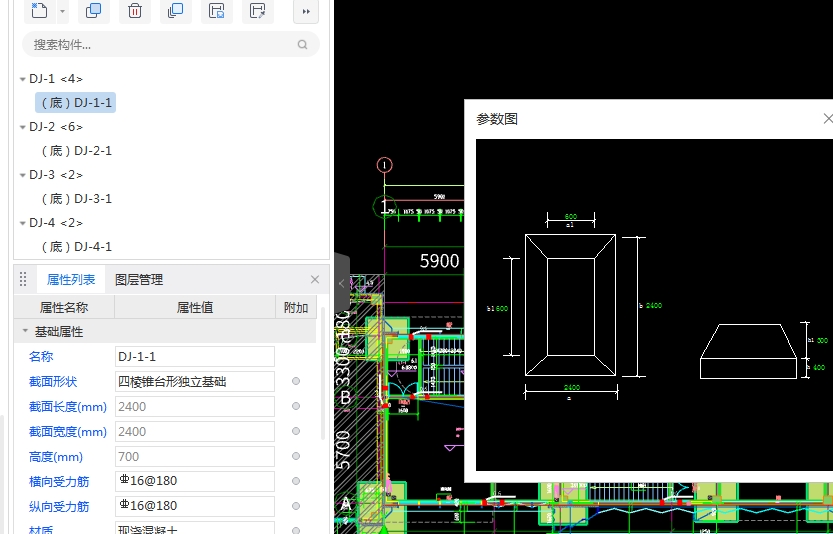
Task: Switch to the 属性列表 tab
Action: click(x=71, y=279)
